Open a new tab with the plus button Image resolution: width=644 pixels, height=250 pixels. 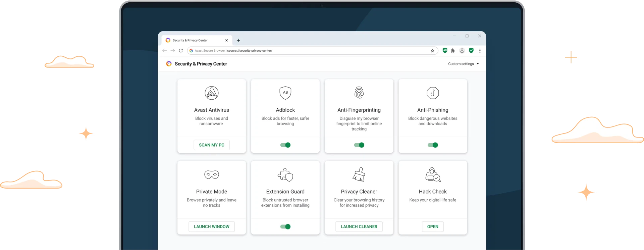[238, 40]
